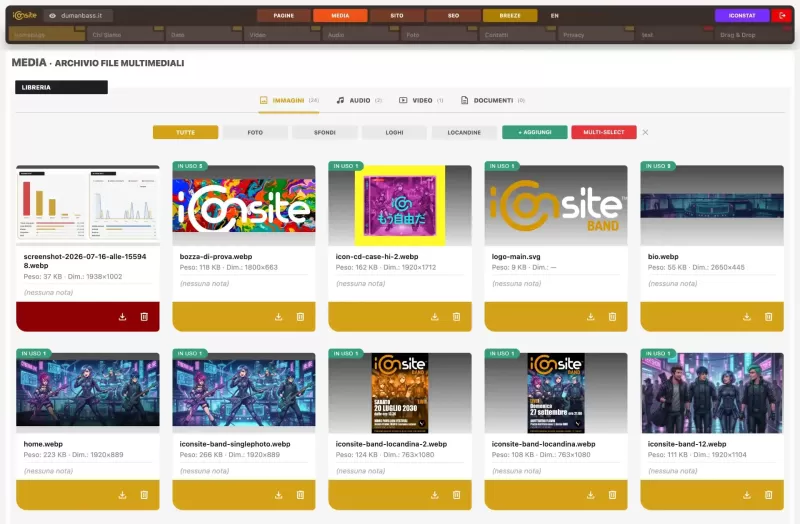The image size is (800, 524).
Task: Filter images by LOCANDINE
Action: pyautogui.click(x=464, y=132)
